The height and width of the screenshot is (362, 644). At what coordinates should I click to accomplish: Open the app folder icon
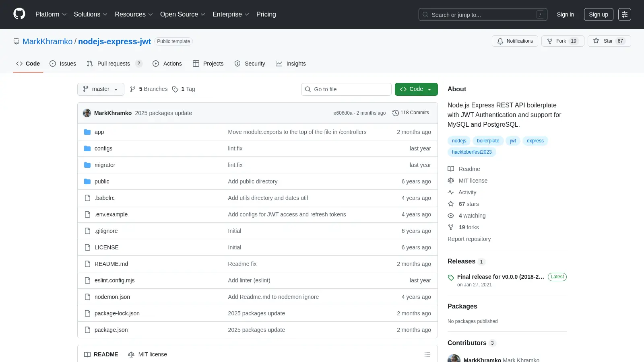87,132
